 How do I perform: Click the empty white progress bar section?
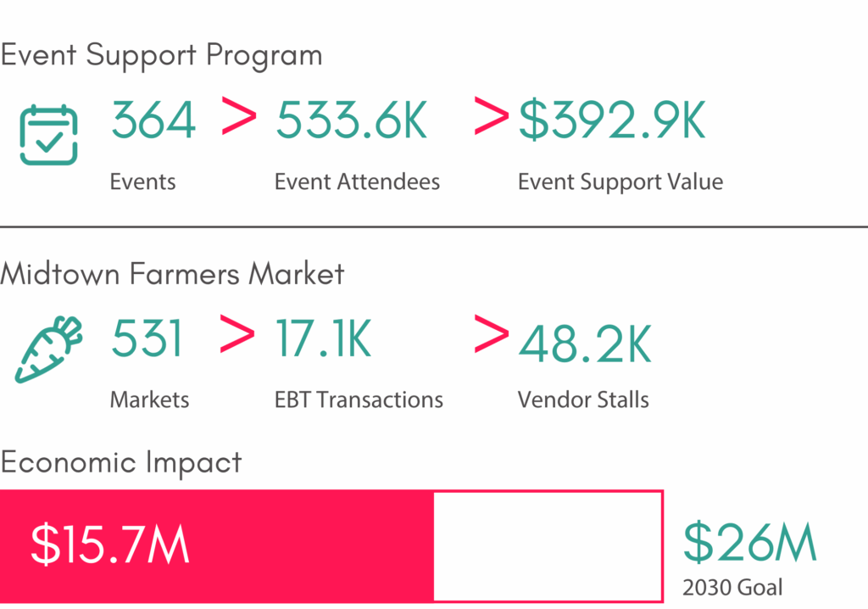click(x=548, y=545)
